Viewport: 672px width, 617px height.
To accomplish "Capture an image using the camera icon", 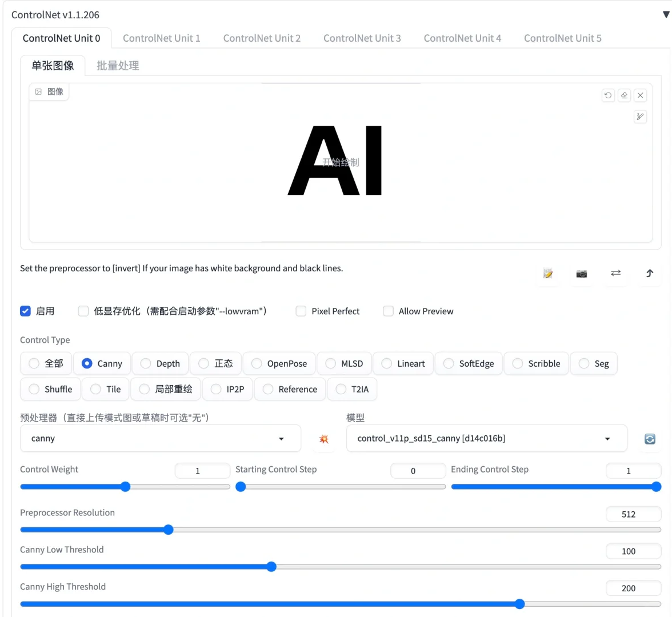I will click(x=582, y=274).
